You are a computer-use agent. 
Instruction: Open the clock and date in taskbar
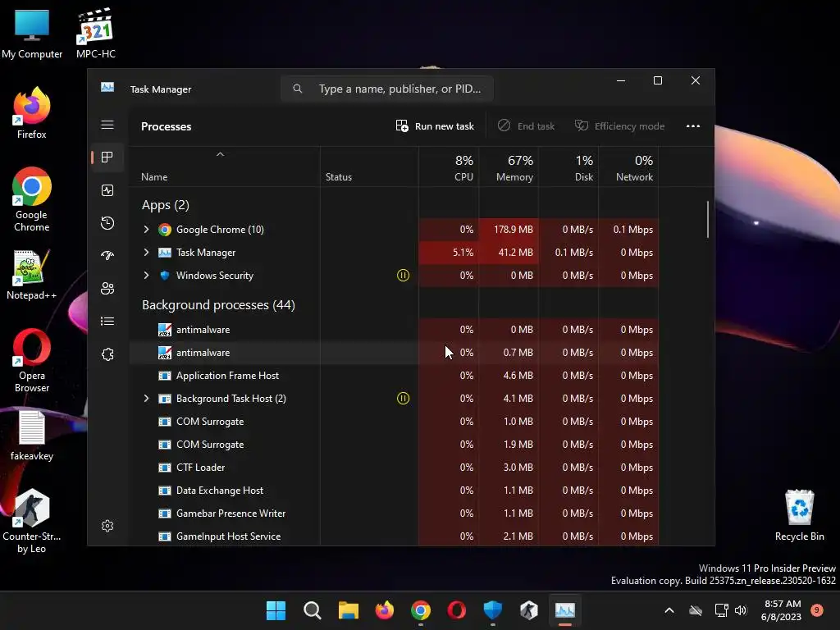(781, 610)
